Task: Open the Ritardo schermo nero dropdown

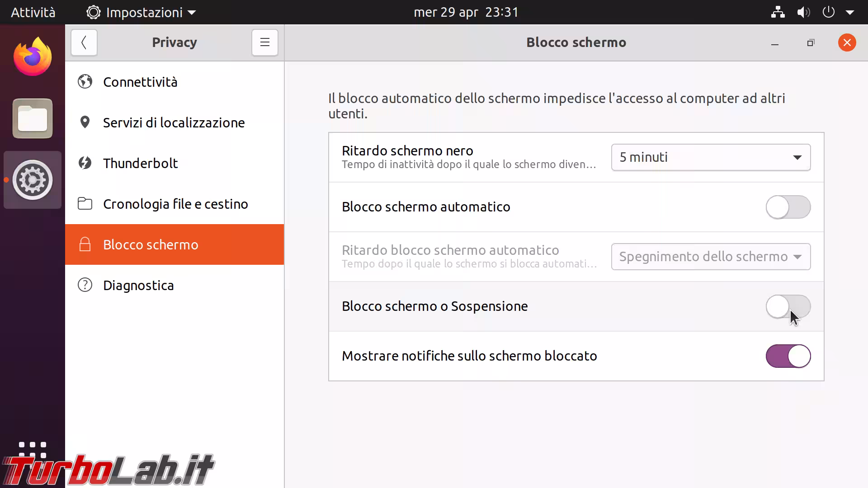Action: (711, 157)
